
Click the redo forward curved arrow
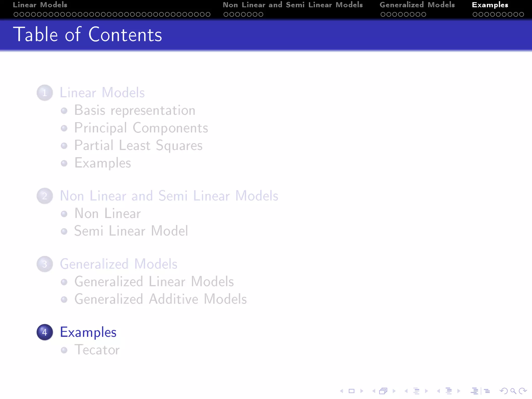coord(523,391)
